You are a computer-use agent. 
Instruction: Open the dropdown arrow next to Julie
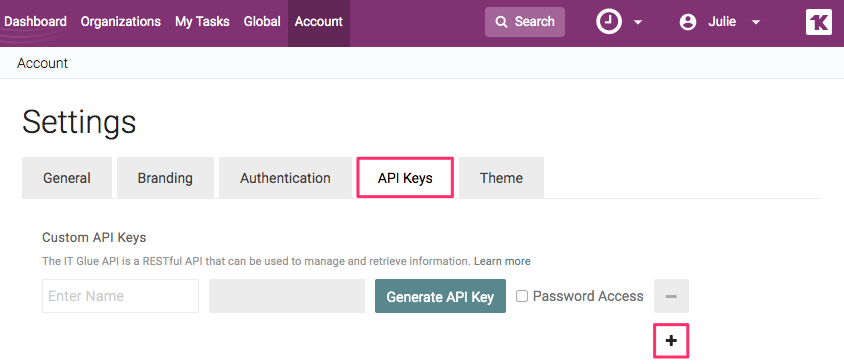coord(755,23)
